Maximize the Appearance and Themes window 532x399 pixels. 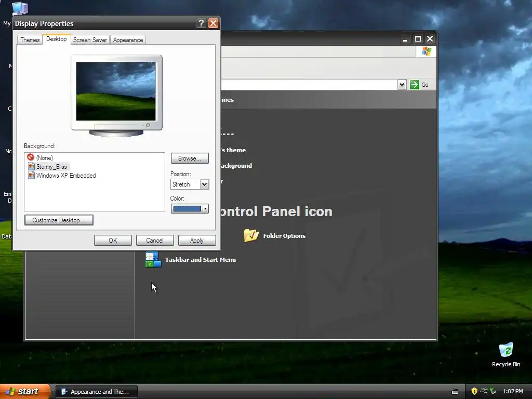click(x=418, y=39)
